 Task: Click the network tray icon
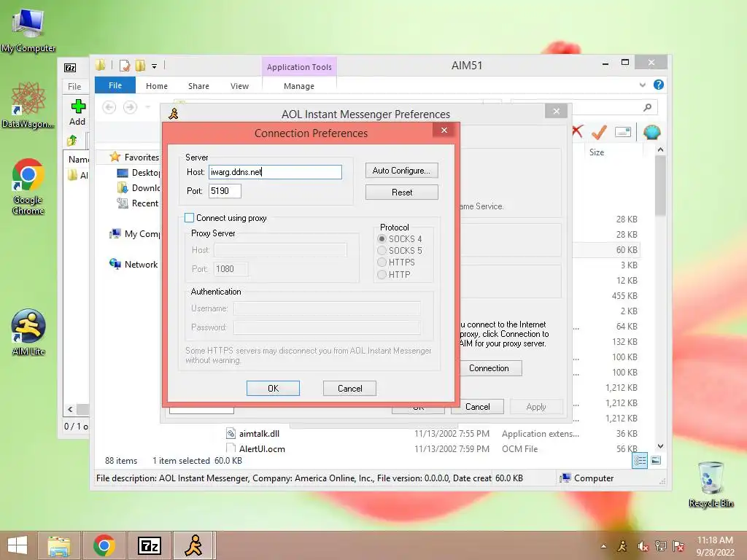(661, 546)
